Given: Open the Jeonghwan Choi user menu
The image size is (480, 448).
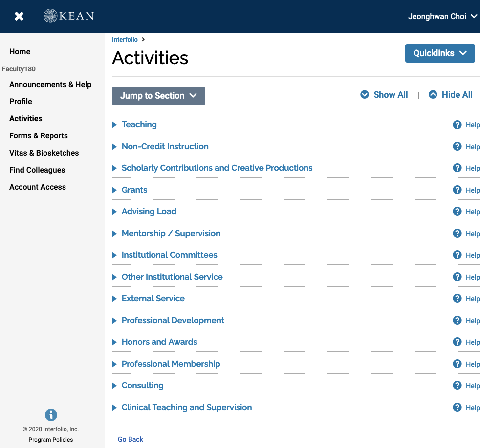Looking at the screenshot, I should pos(442,16).
